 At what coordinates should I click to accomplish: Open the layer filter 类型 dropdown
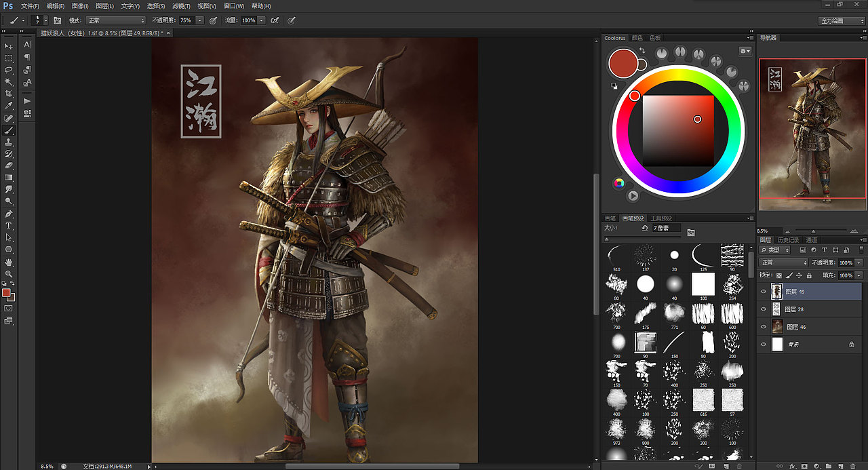click(775, 250)
